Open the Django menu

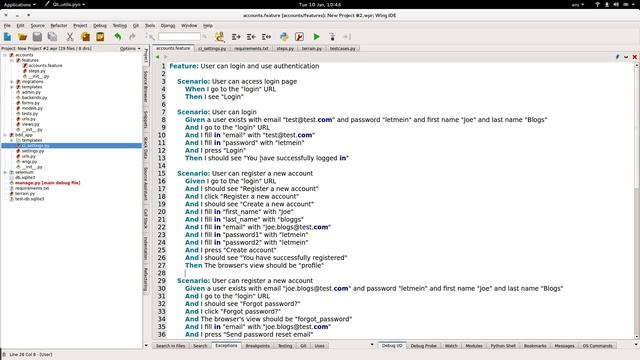(168, 25)
